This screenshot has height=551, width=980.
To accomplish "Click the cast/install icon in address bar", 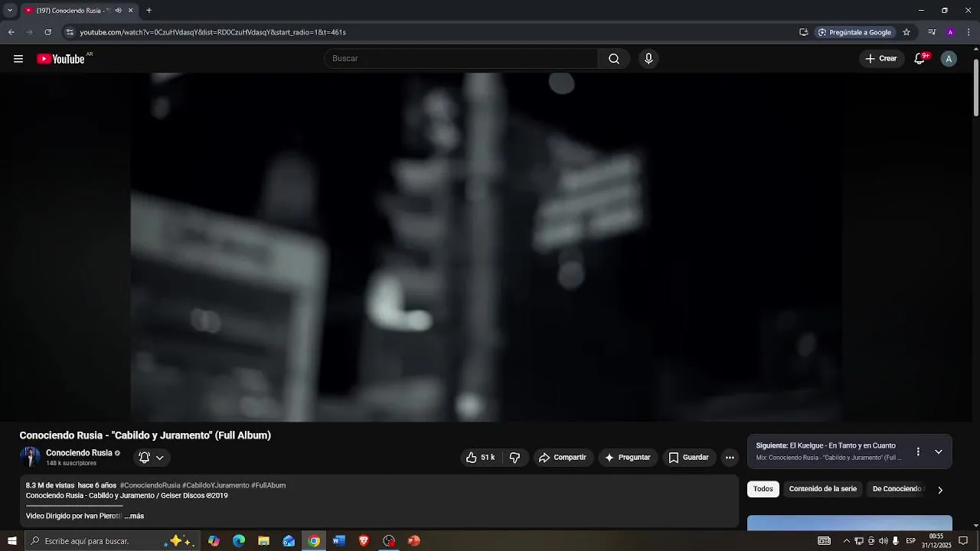I will (x=803, y=32).
